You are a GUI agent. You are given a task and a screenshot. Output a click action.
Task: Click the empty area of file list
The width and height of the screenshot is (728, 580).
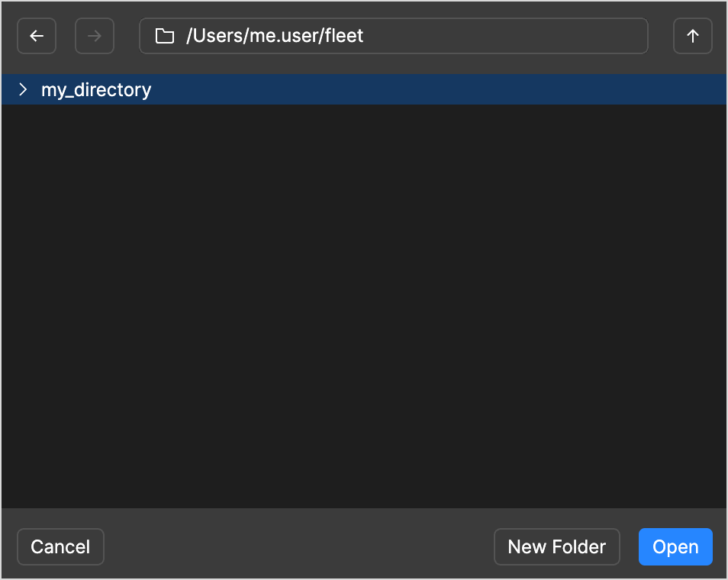364,305
